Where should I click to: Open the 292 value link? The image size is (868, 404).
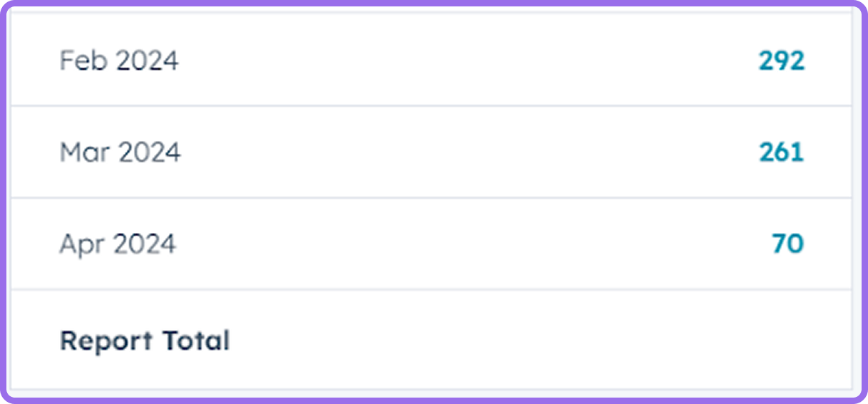tap(781, 61)
